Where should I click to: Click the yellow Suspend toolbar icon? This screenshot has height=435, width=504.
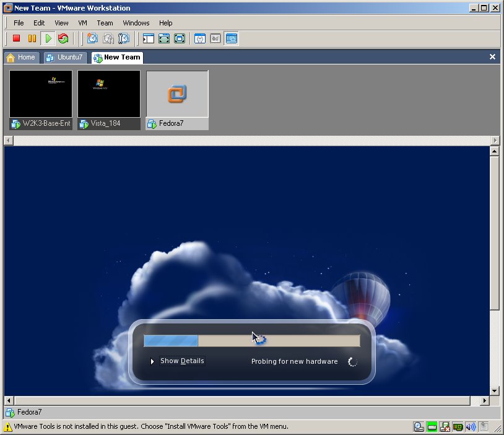click(x=32, y=38)
